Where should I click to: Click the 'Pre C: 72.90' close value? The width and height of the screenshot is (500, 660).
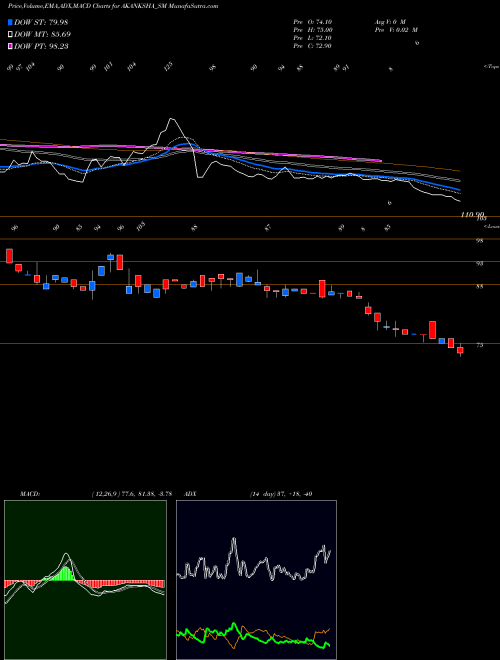312,46
